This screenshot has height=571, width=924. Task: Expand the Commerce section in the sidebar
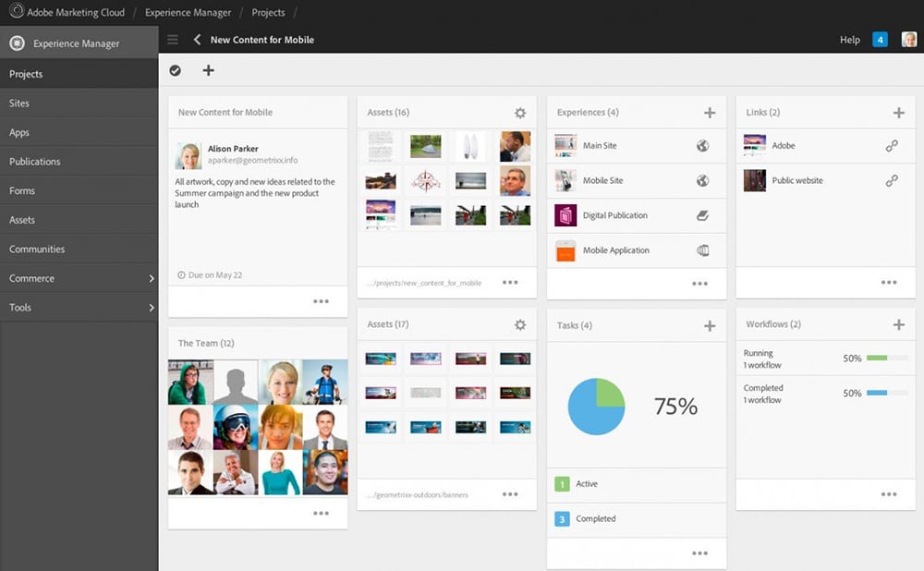[79, 278]
